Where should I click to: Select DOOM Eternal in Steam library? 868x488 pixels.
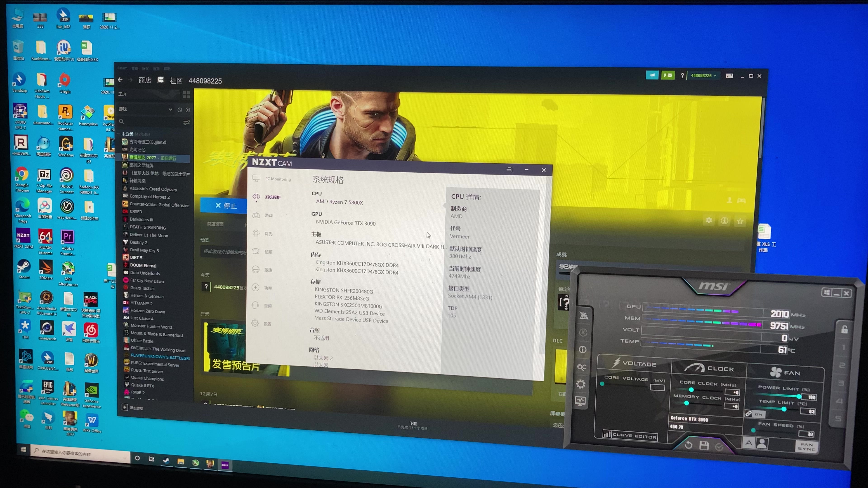tap(143, 265)
